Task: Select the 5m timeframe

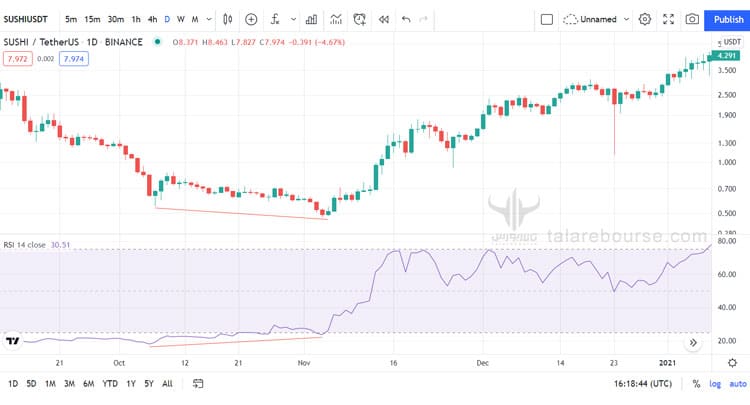Action: pyautogui.click(x=71, y=20)
